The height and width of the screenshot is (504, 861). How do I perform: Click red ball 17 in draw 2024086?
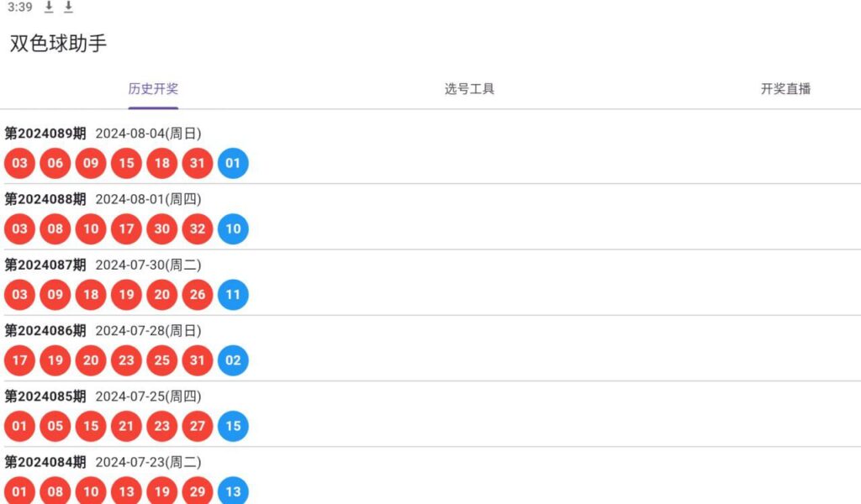point(19,360)
